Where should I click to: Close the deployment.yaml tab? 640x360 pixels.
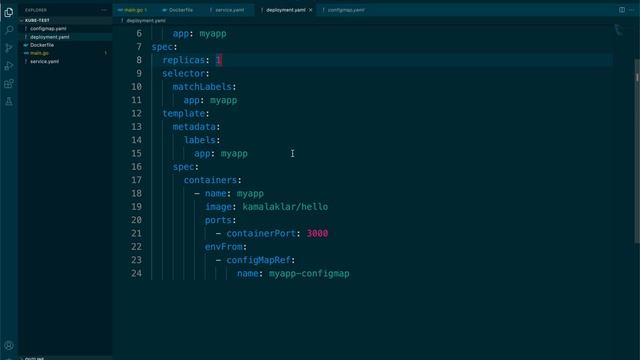[x=311, y=10]
